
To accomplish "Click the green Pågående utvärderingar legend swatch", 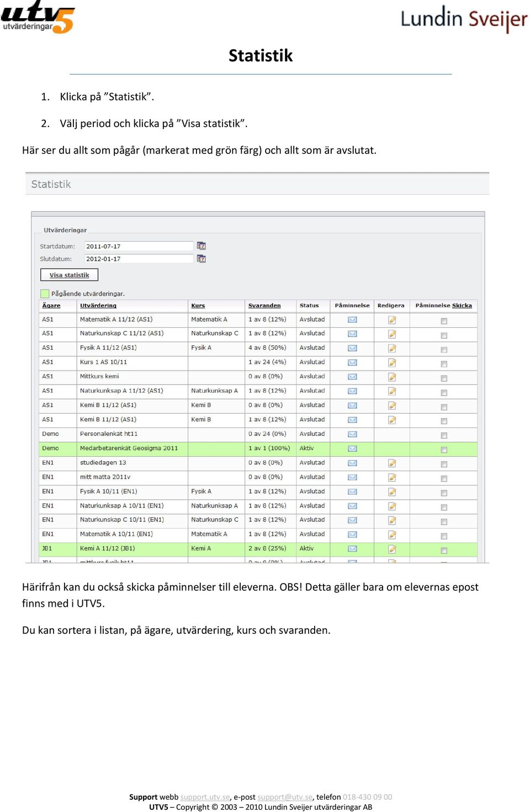I will (45, 293).
